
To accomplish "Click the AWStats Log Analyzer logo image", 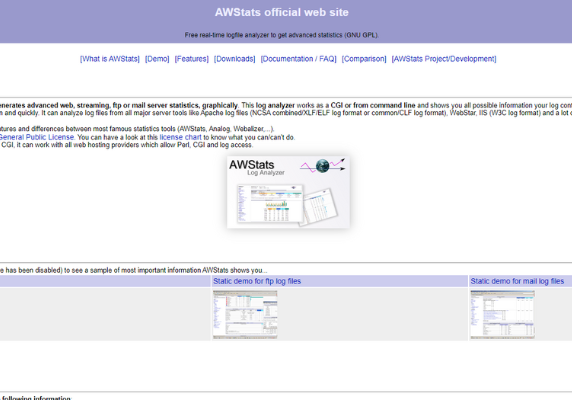I will click(x=288, y=192).
